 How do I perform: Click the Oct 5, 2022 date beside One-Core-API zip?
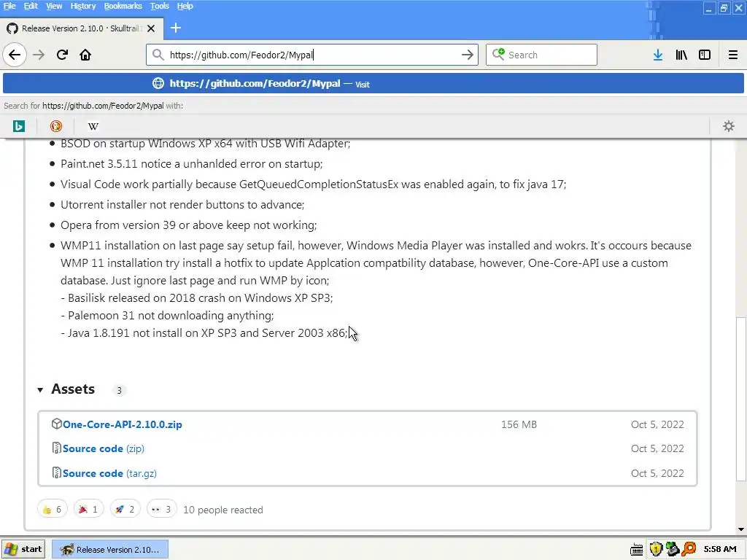click(657, 424)
